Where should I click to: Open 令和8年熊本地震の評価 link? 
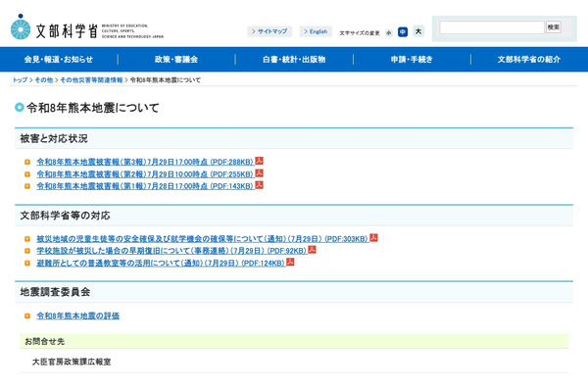pos(78,316)
